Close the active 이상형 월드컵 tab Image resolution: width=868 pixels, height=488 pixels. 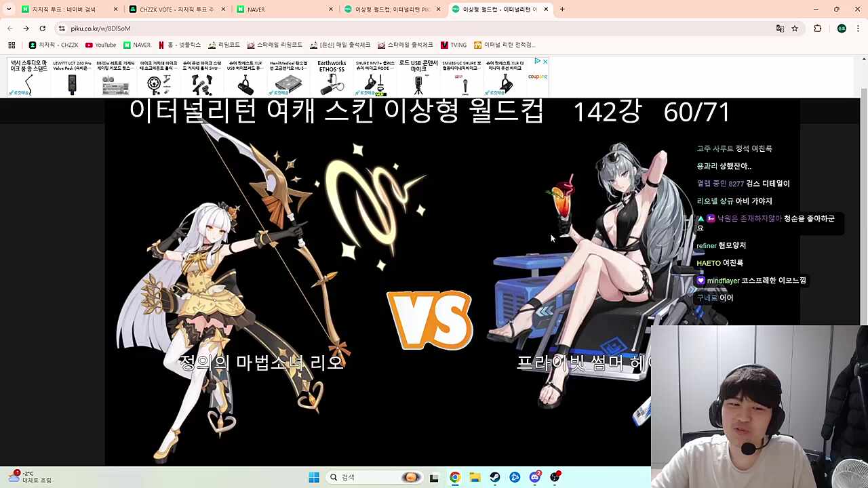click(546, 9)
